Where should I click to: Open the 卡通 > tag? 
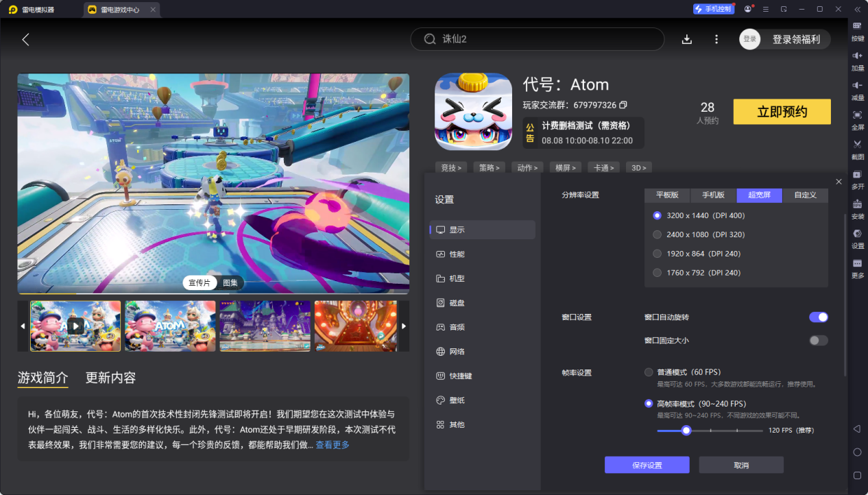[x=604, y=167]
